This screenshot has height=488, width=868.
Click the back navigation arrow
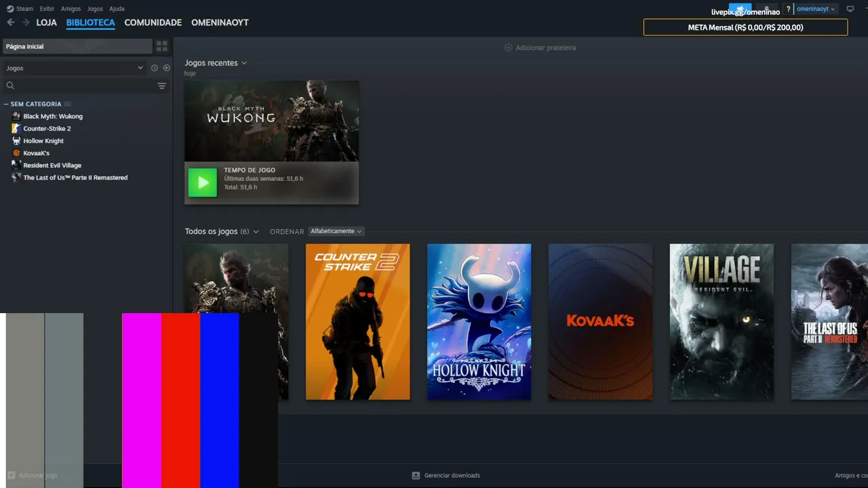click(11, 22)
